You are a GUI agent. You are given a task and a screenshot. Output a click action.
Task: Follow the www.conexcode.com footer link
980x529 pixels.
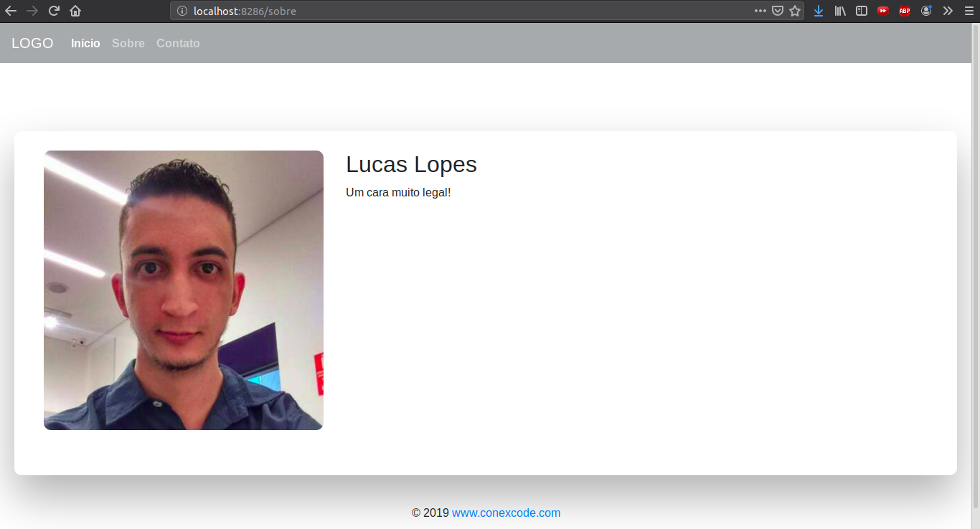coord(507,513)
